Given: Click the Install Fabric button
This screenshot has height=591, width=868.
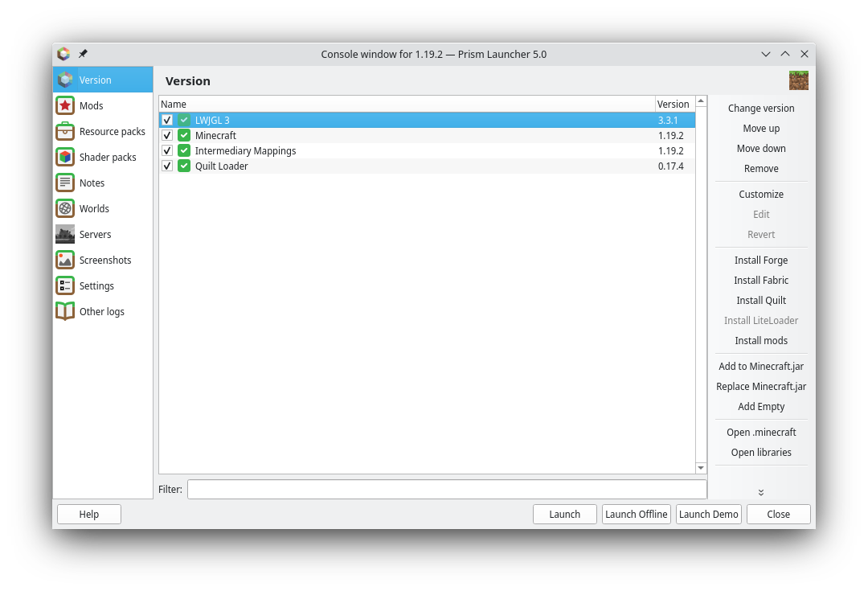Looking at the screenshot, I should pyautogui.click(x=761, y=280).
